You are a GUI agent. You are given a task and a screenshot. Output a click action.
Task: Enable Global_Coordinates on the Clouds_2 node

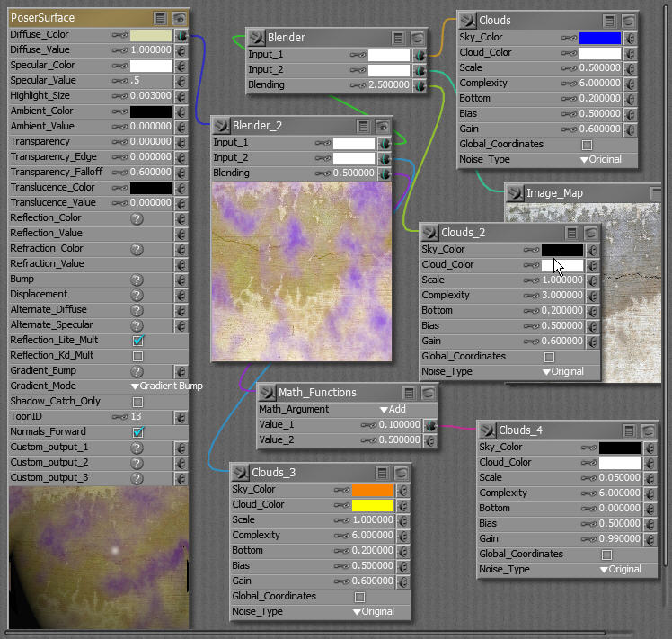click(549, 357)
